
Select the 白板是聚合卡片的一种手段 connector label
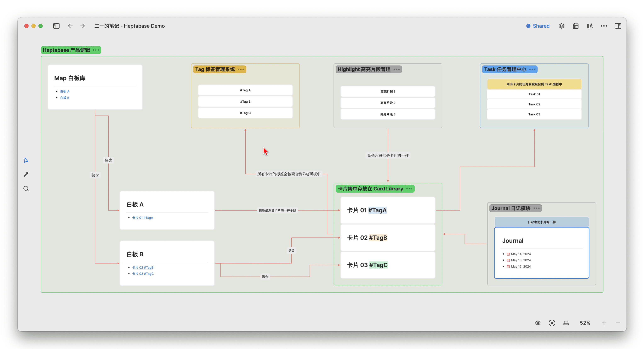(278, 210)
